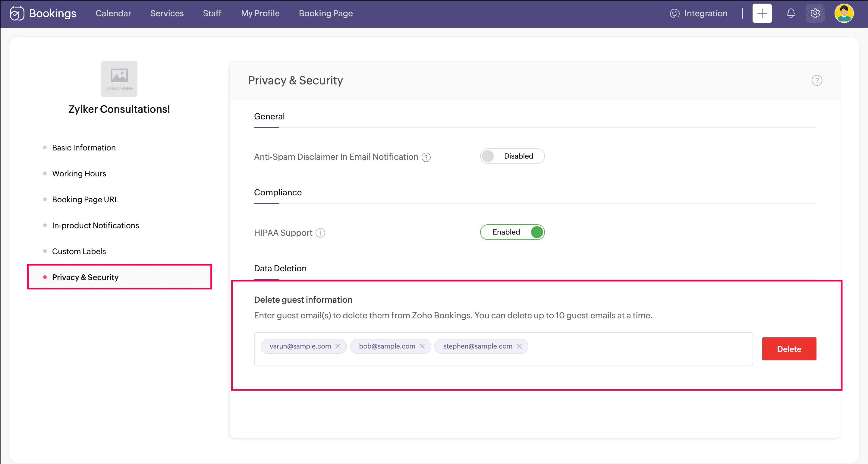
Task: Click the plus create button
Action: tap(762, 14)
